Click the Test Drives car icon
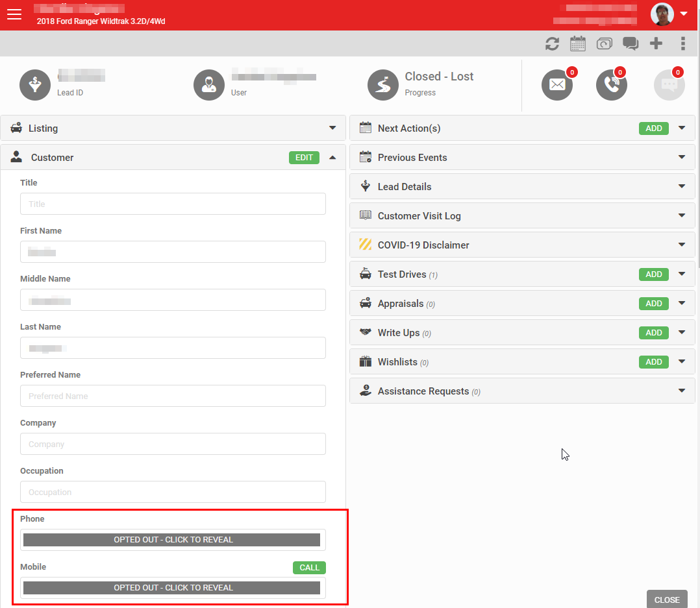 pyautogui.click(x=365, y=273)
